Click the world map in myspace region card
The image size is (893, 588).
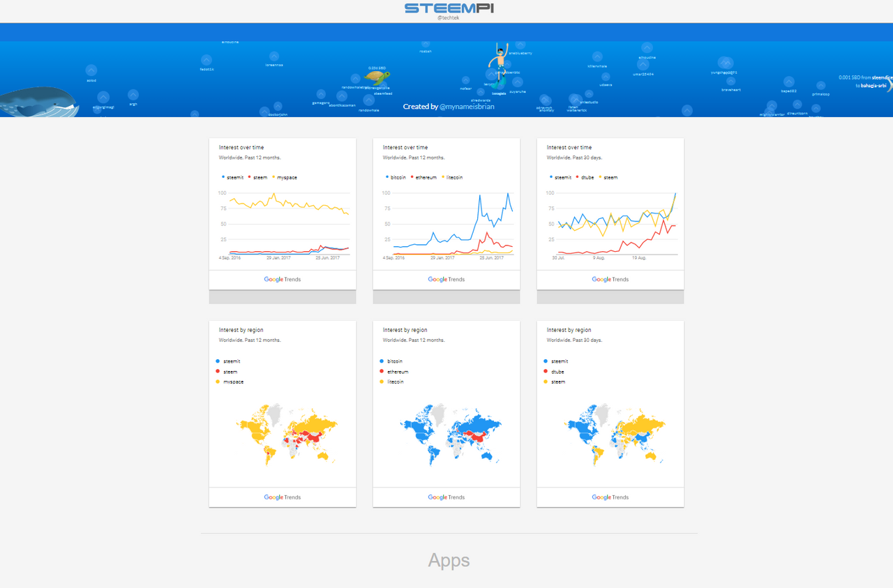click(287, 434)
